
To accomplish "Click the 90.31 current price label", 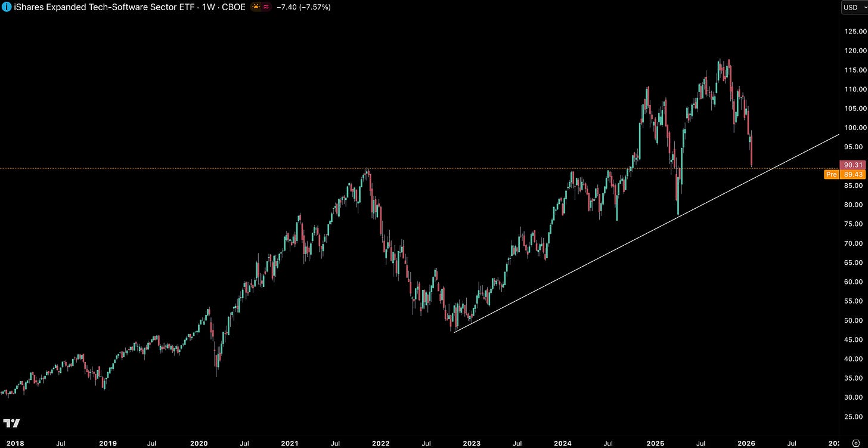I will pyautogui.click(x=852, y=165).
